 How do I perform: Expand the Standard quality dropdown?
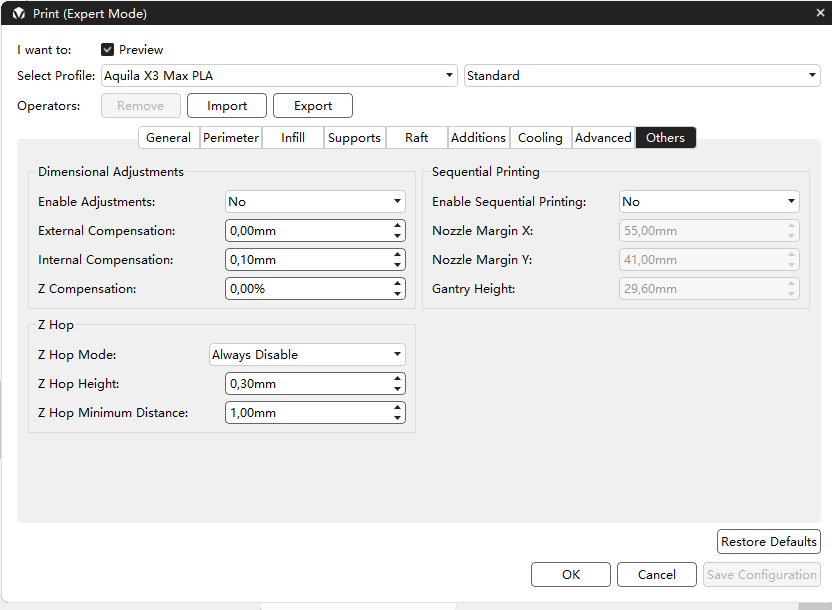point(641,76)
